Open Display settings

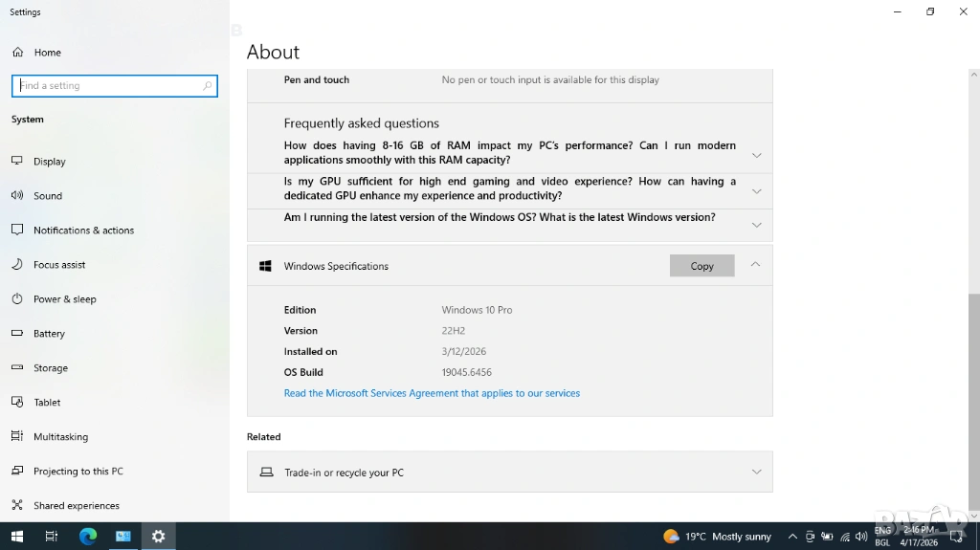[50, 162]
